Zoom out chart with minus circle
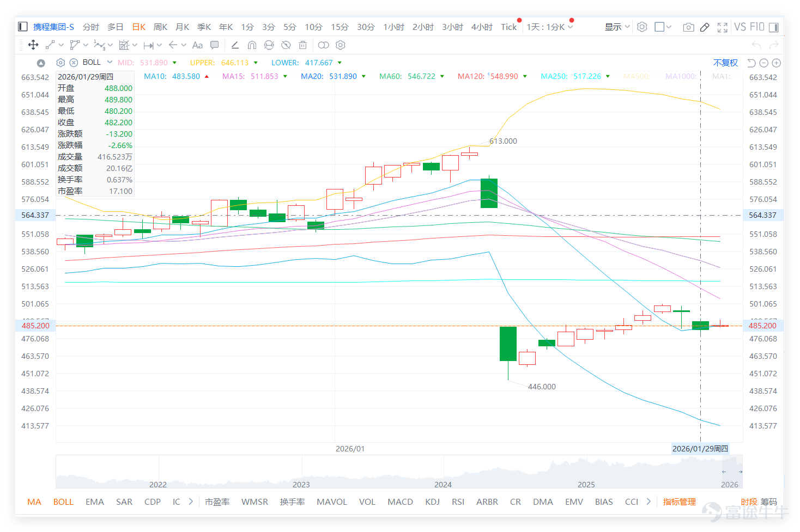This screenshot has height=532, width=800. click(x=764, y=63)
